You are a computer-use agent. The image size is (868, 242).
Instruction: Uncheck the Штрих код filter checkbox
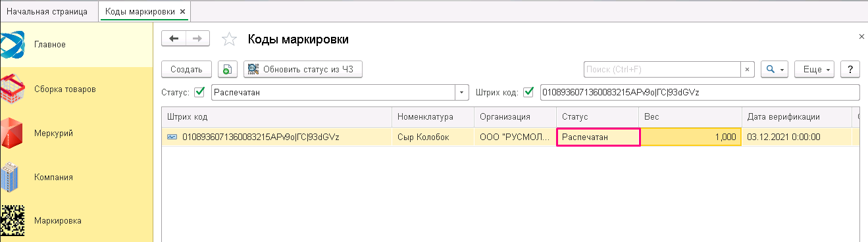coord(528,92)
